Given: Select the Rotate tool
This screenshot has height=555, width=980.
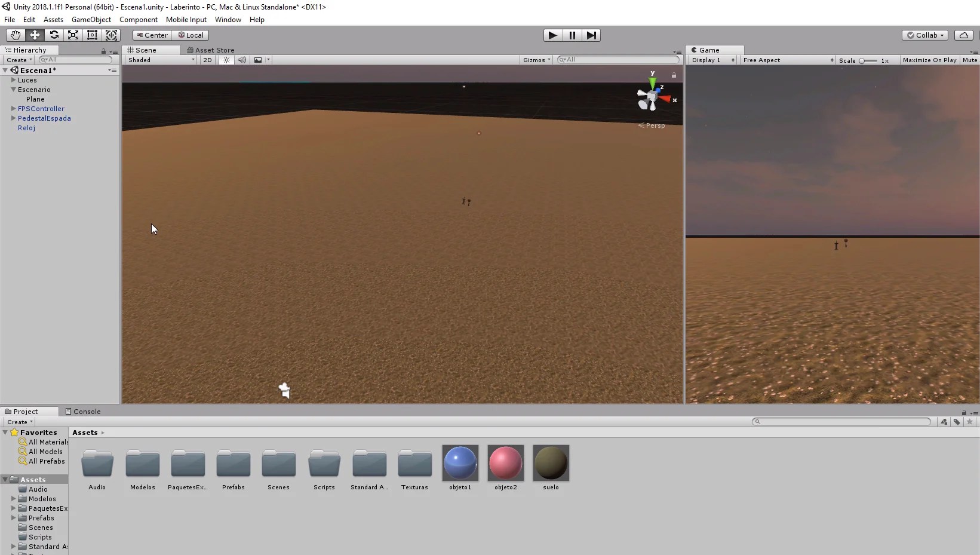Looking at the screenshot, I should [x=54, y=35].
